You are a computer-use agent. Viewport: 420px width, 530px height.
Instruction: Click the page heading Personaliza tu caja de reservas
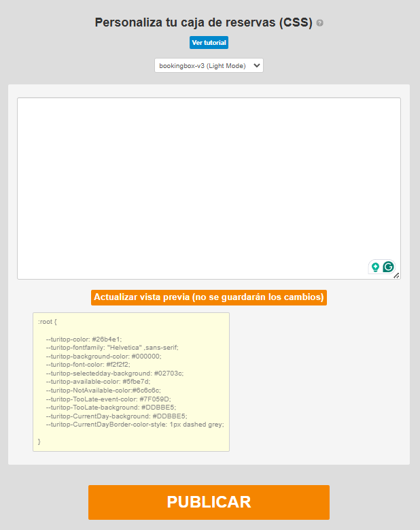203,22
